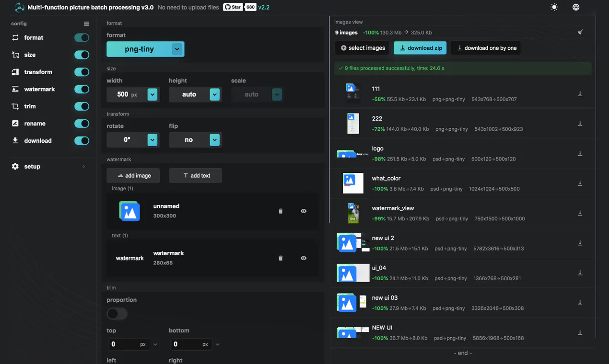This screenshot has width=609, height=364.
Task: Click the rename icon in config sidebar
Action: tap(15, 124)
